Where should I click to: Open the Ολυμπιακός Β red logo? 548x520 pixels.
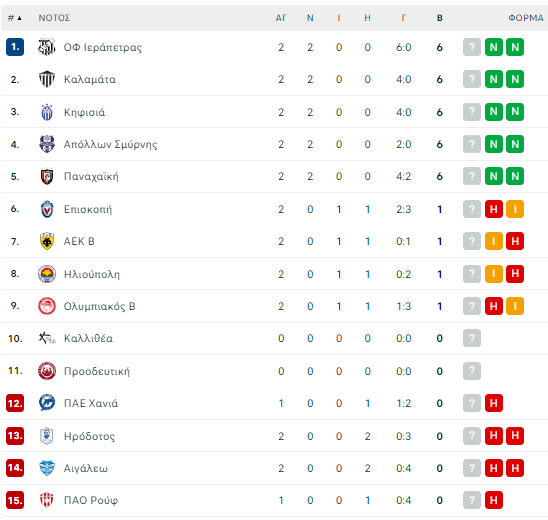(x=46, y=306)
